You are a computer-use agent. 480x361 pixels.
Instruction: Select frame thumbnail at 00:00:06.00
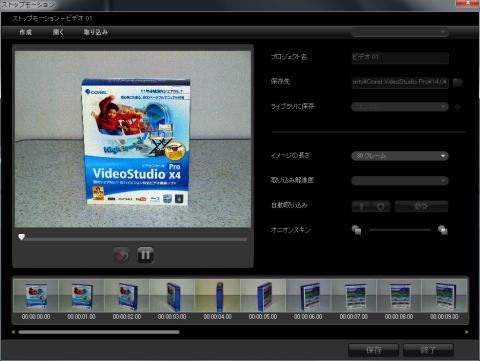tap(308, 296)
